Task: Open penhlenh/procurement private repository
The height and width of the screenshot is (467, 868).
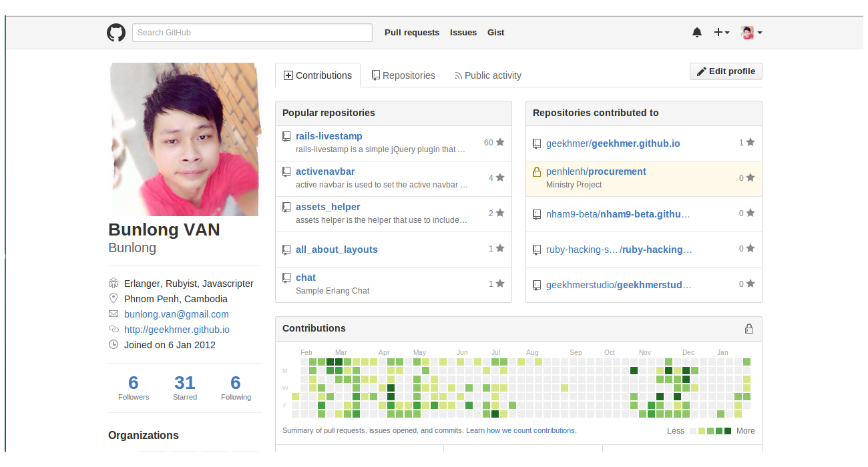Action: coord(596,171)
